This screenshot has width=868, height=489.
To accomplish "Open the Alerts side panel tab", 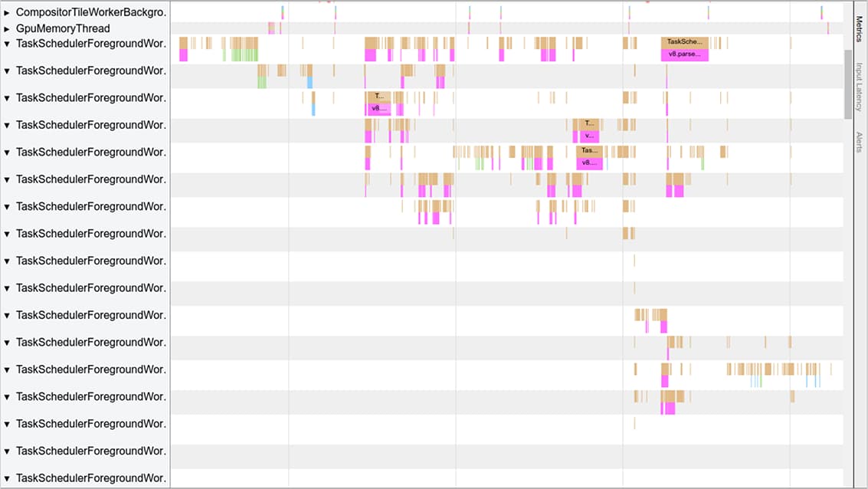I will pyautogui.click(x=859, y=142).
